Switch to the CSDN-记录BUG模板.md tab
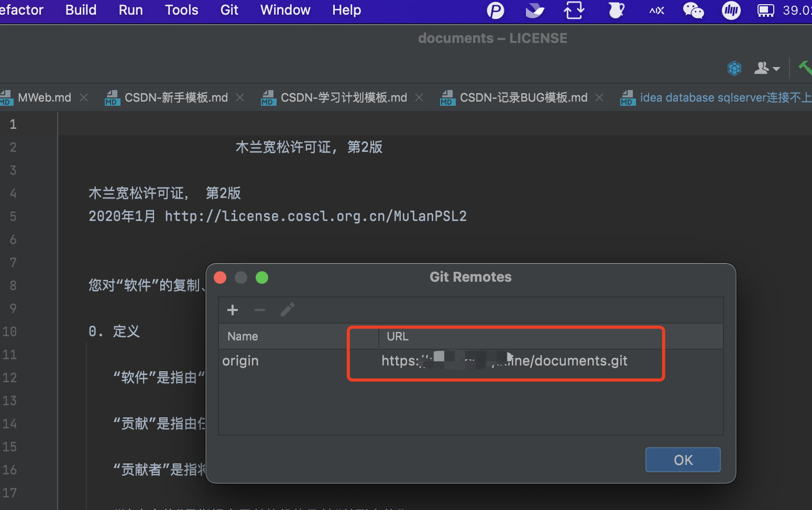The height and width of the screenshot is (510, 812). [523, 97]
